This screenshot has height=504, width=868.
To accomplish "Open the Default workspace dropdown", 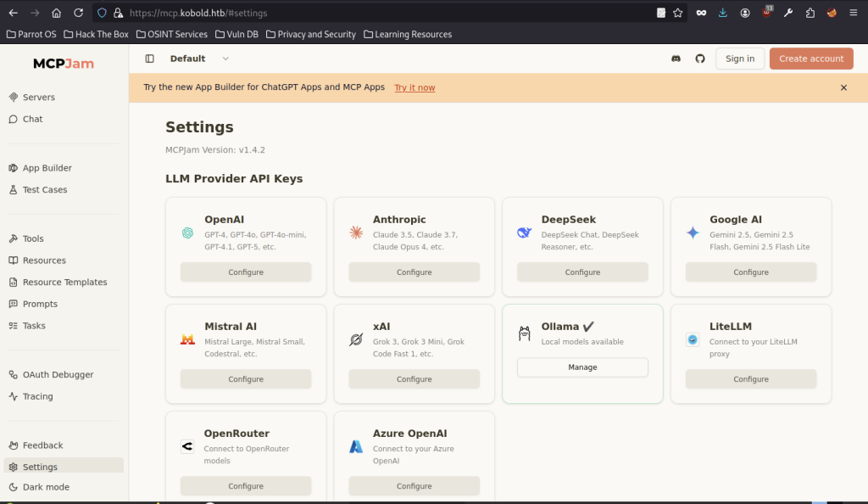I will (199, 59).
